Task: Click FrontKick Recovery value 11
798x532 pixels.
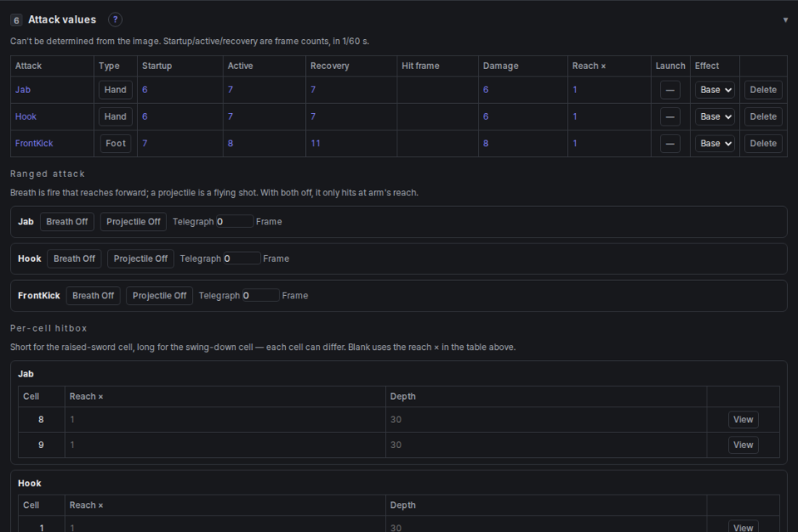Action: (316, 144)
